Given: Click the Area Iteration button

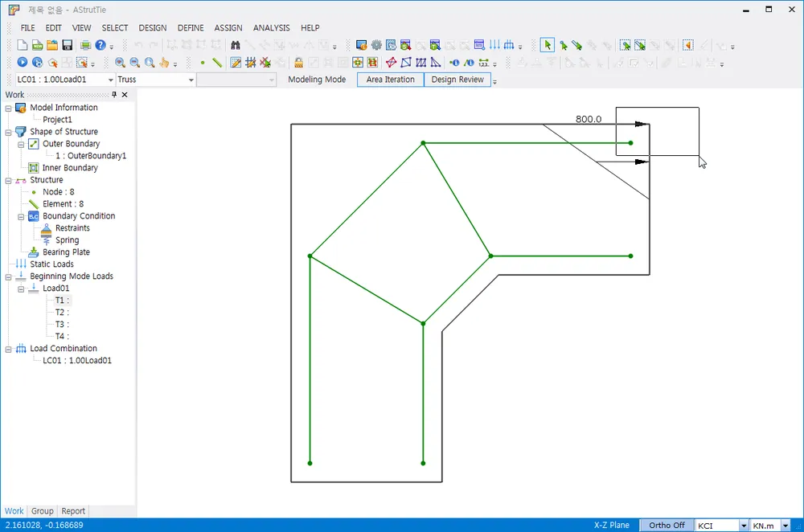Looking at the screenshot, I should 390,80.
